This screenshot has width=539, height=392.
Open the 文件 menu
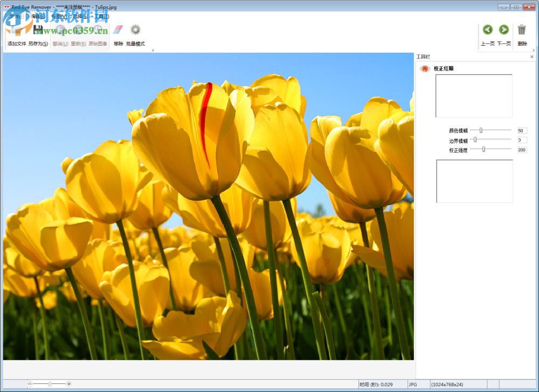click(x=15, y=17)
